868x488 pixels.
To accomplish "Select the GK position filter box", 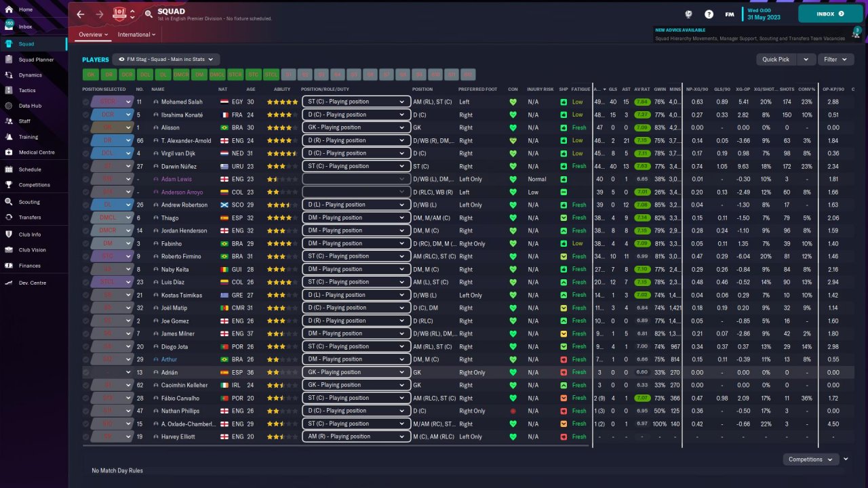I will [90, 75].
